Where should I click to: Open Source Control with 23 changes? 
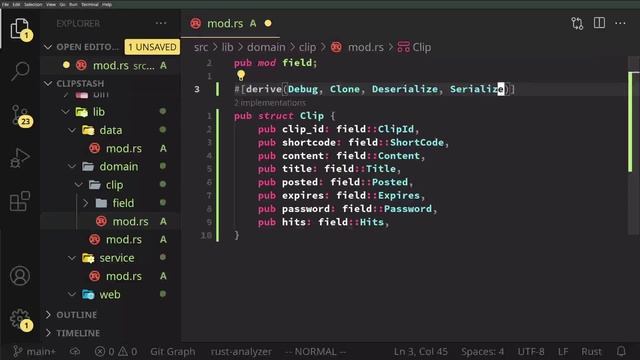tap(20, 116)
